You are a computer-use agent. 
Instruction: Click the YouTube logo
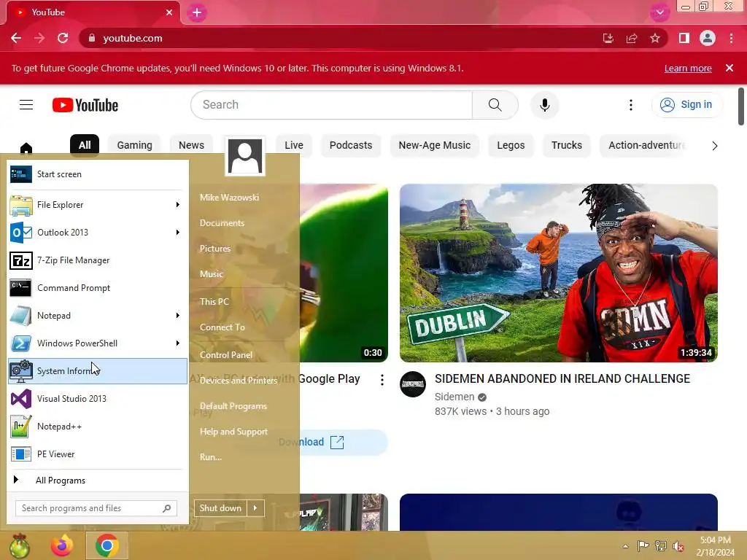click(x=85, y=105)
